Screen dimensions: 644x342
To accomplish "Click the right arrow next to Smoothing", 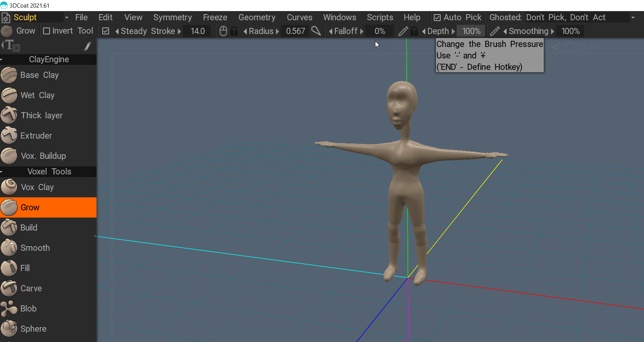I will tap(552, 31).
